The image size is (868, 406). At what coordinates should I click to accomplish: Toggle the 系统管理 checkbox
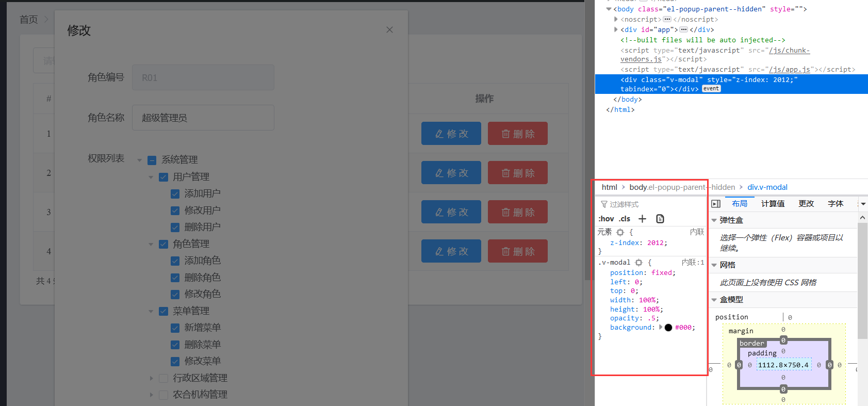coord(152,160)
